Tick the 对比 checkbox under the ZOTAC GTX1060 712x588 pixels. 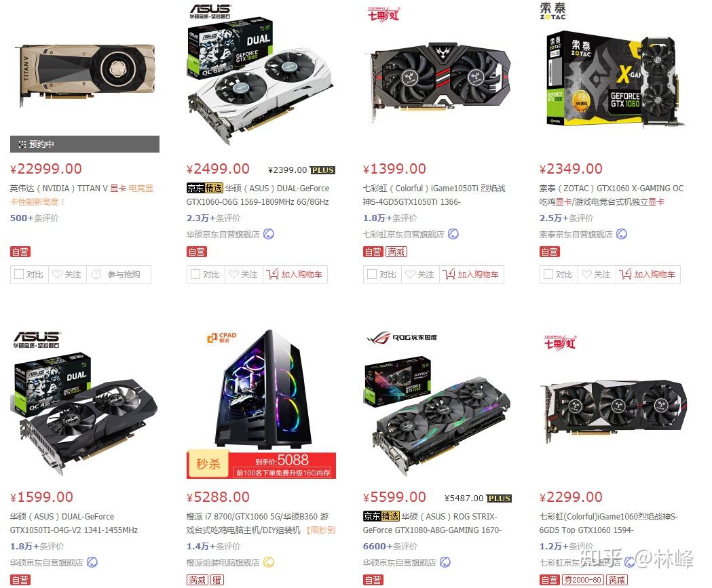click(548, 275)
